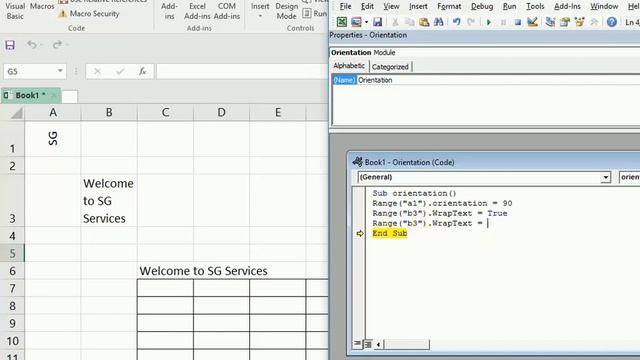
Task: Click the procedure combo box showing orien
Action: coord(629,177)
